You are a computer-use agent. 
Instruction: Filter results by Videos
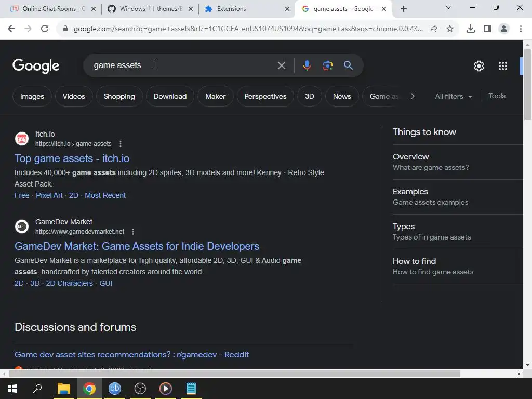[74, 96]
